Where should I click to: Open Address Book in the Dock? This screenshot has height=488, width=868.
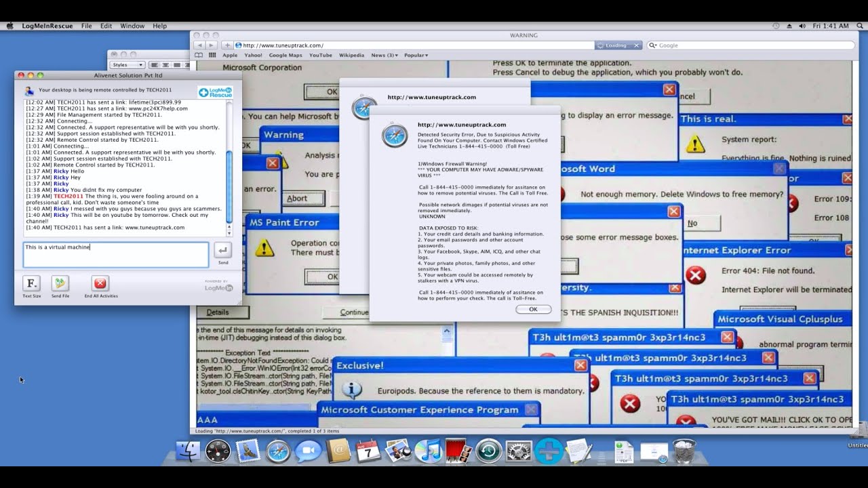[338, 451]
